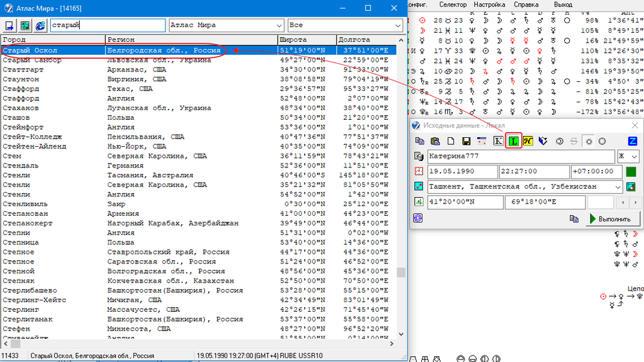Screen dimensions: 644x362
Task: Select the Стерлибашево row
Action: coord(198,291)
